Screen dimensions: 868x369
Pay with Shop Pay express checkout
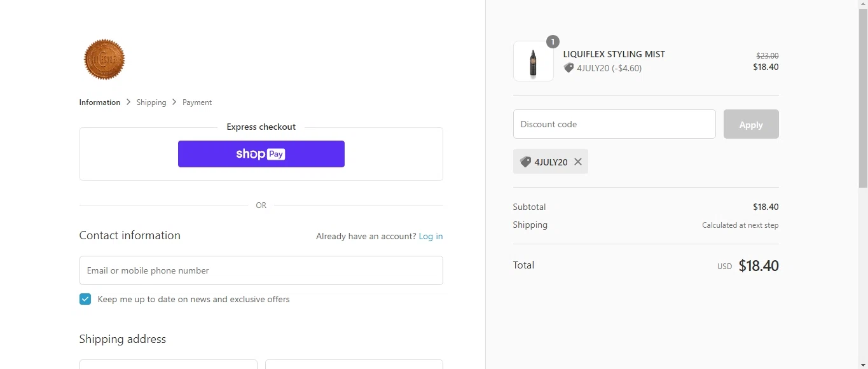point(261,154)
